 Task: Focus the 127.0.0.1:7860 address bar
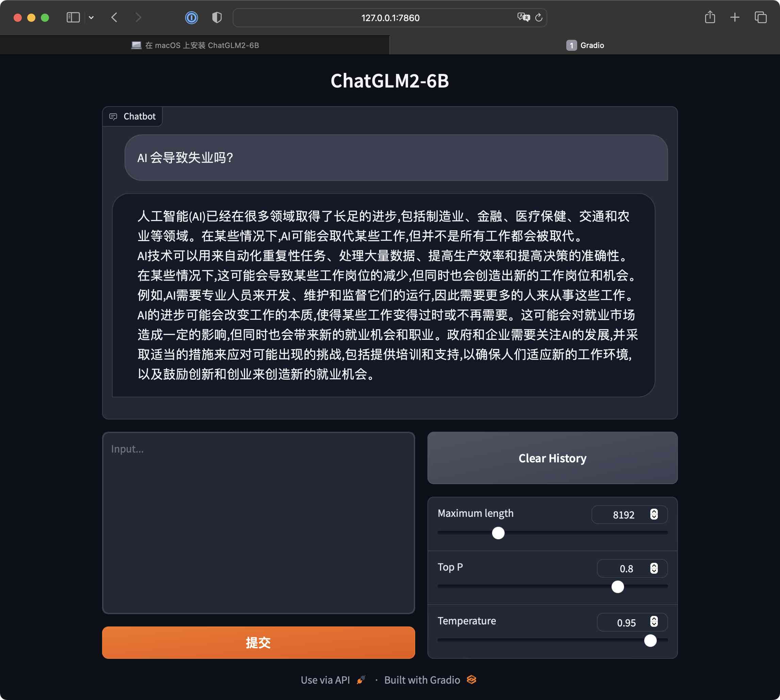tap(390, 18)
